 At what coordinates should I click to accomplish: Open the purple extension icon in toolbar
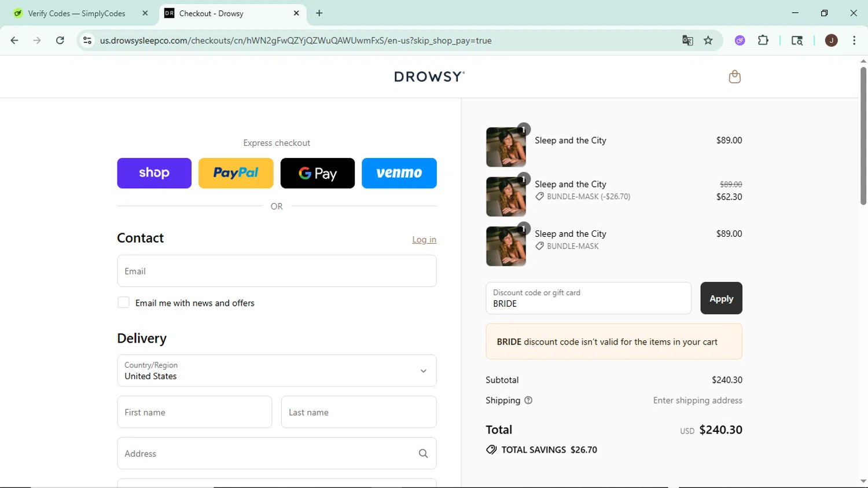click(x=740, y=41)
